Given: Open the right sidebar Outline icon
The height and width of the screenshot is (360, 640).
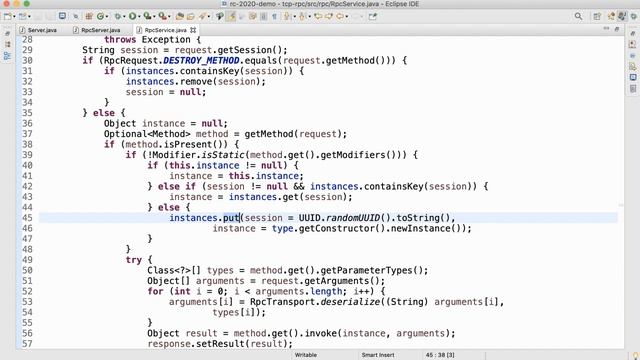Looking at the screenshot, I should pyautogui.click(x=633, y=56).
